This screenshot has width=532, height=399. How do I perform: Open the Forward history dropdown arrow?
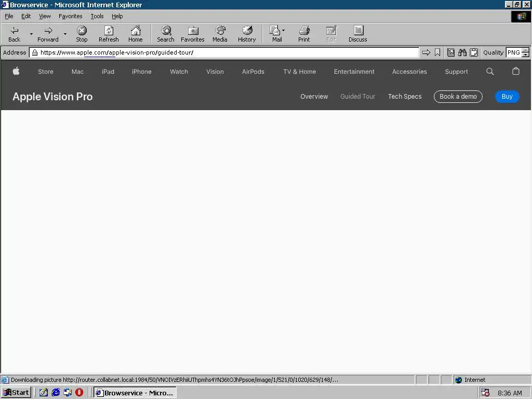click(65, 34)
